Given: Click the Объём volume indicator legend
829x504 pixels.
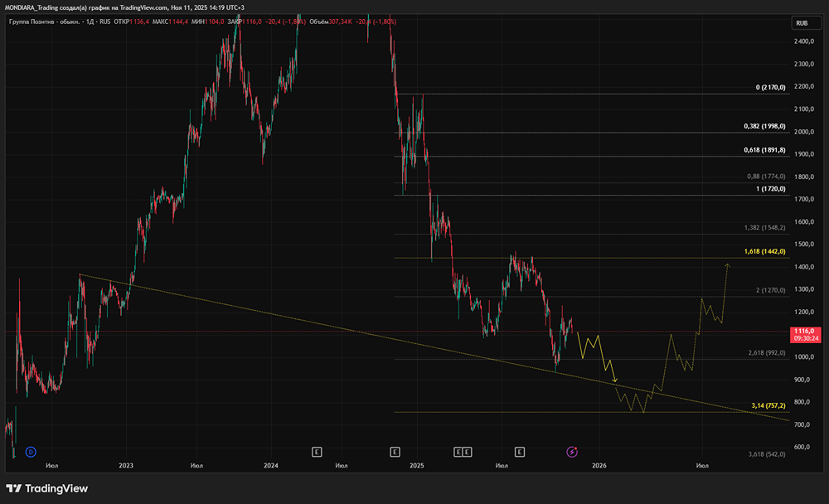Looking at the screenshot, I should point(319,22).
